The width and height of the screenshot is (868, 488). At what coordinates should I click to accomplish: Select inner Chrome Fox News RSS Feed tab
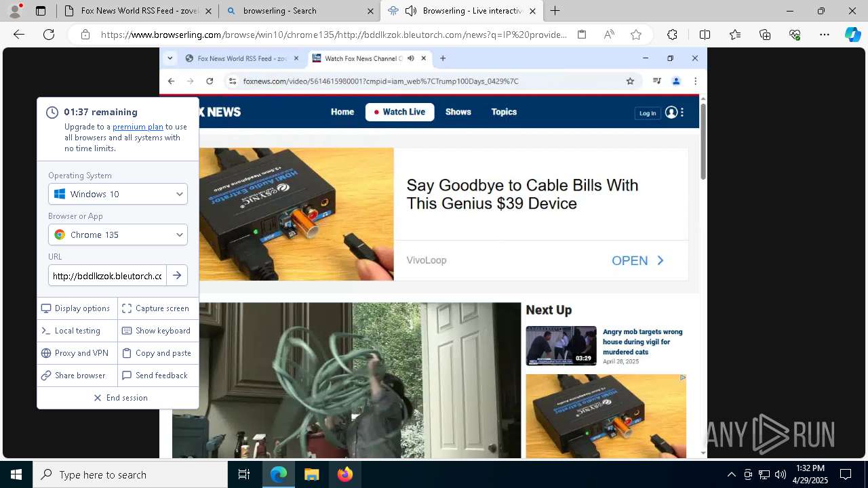[x=241, y=58]
